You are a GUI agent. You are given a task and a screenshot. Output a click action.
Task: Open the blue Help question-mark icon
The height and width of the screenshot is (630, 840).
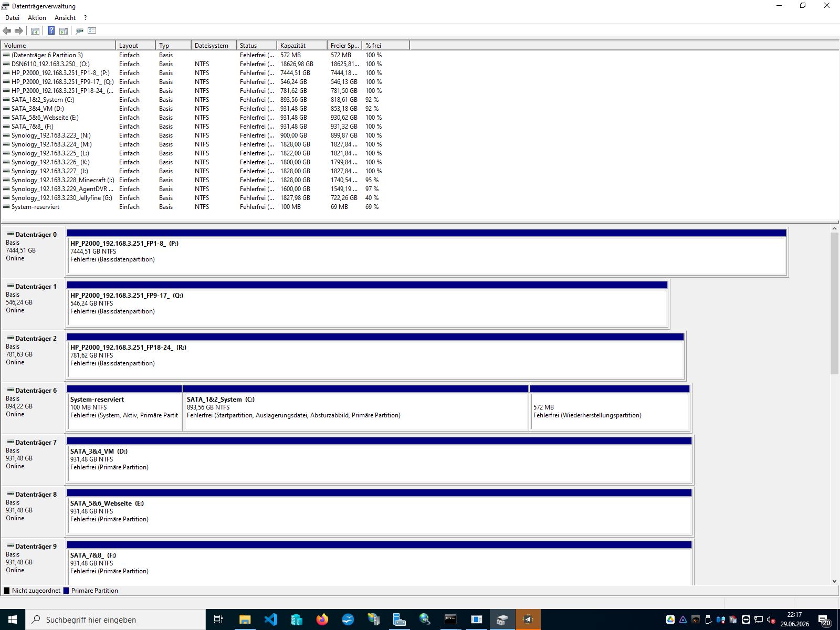[x=51, y=31]
